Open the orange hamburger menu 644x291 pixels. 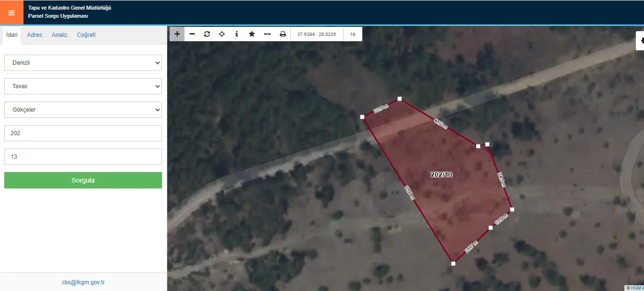[11, 12]
